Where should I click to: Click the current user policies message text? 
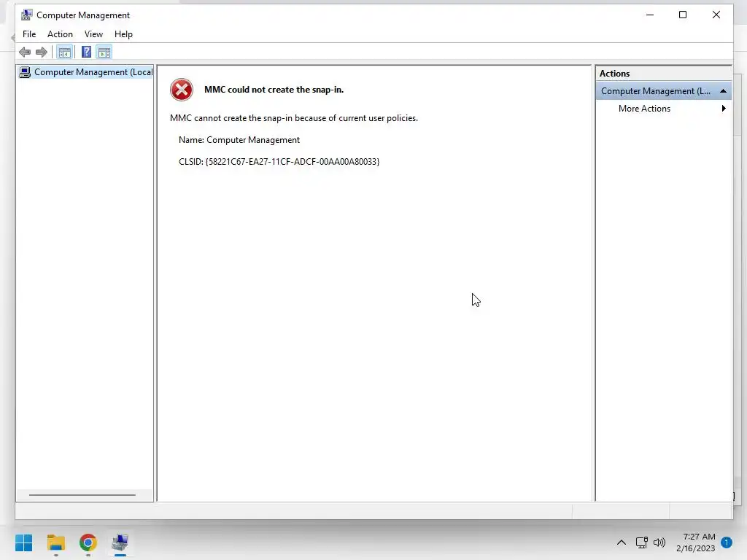click(294, 118)
